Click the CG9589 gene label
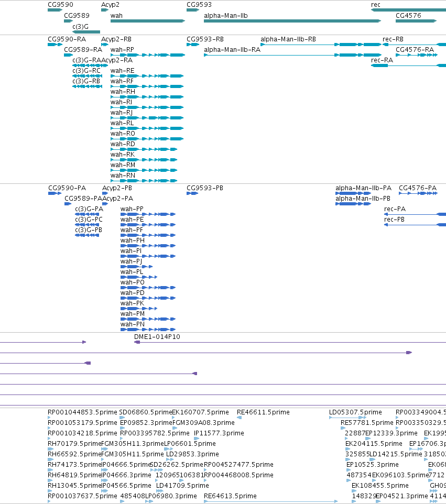The image size is (446, 504). coord(77,15)
